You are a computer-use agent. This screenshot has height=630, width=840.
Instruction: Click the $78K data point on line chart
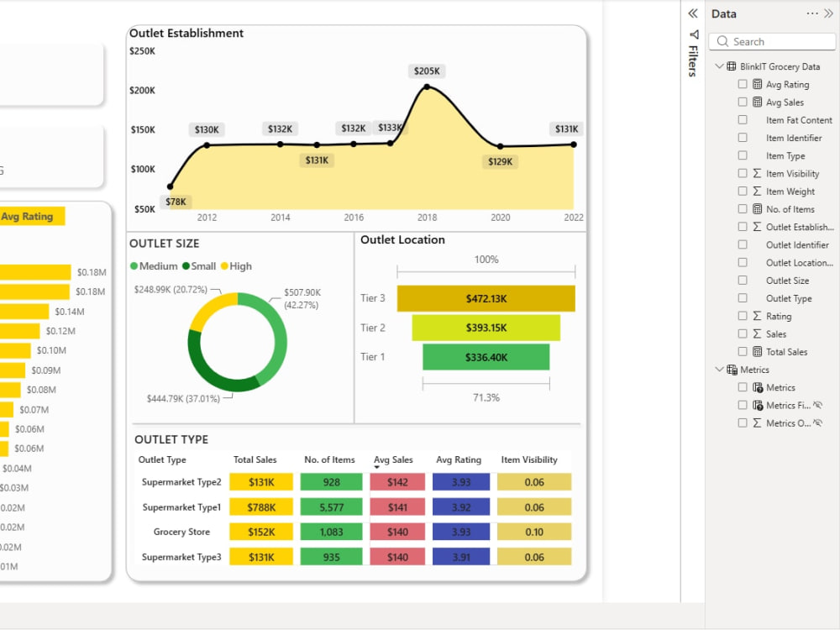[x=171, y=186]
